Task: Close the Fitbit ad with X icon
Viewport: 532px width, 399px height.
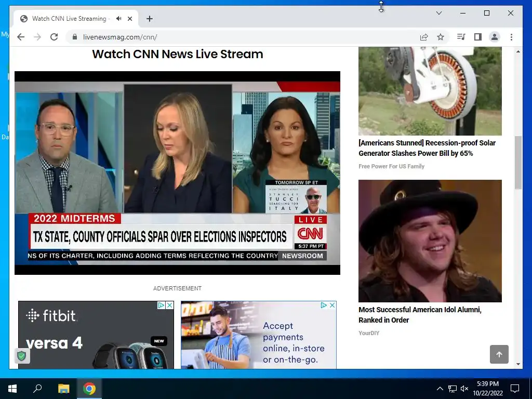Action: pyautogui.click(x=170, y=305)
